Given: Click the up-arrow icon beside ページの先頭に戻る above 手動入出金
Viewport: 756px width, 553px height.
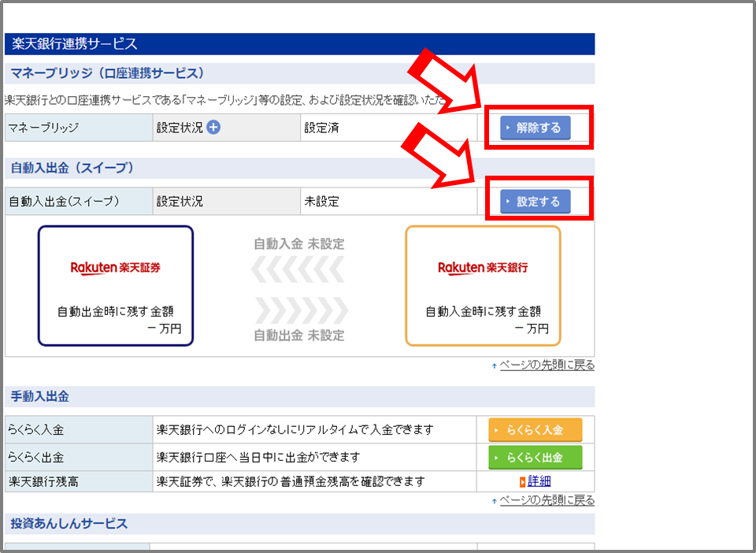Looking at the screenshot, I should pyautogui.click(x=495, y=366).
